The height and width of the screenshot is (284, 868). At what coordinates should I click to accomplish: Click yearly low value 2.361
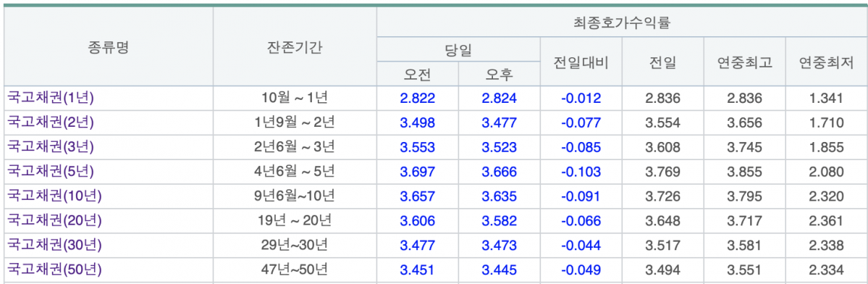click(827, 221)
